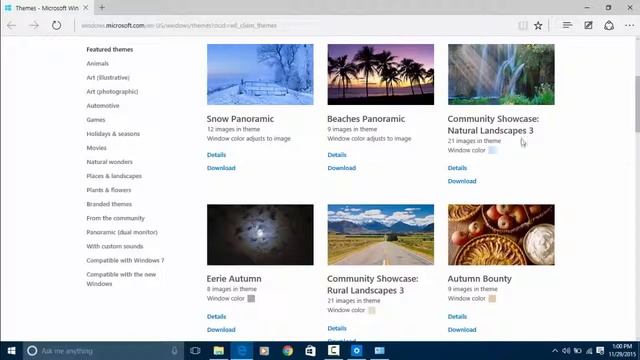
Task: Select the Animals category
Action: [98, 63]
